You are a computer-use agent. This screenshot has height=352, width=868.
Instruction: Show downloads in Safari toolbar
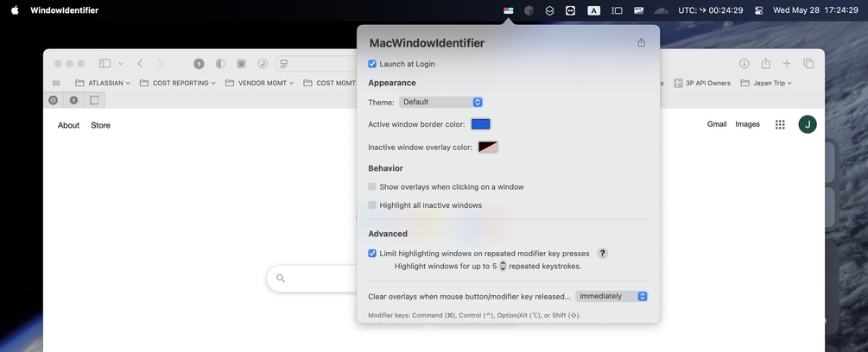[744, 64]
